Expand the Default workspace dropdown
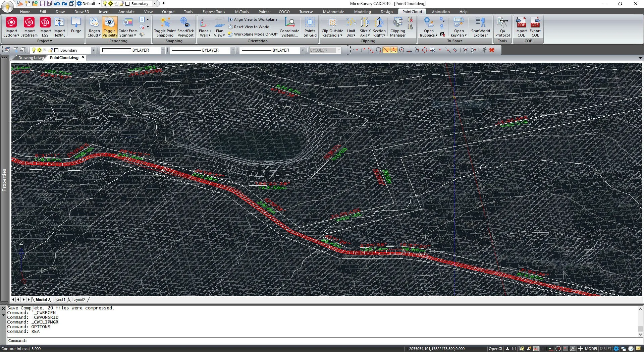The image size is (644, 352). point(99,3)
